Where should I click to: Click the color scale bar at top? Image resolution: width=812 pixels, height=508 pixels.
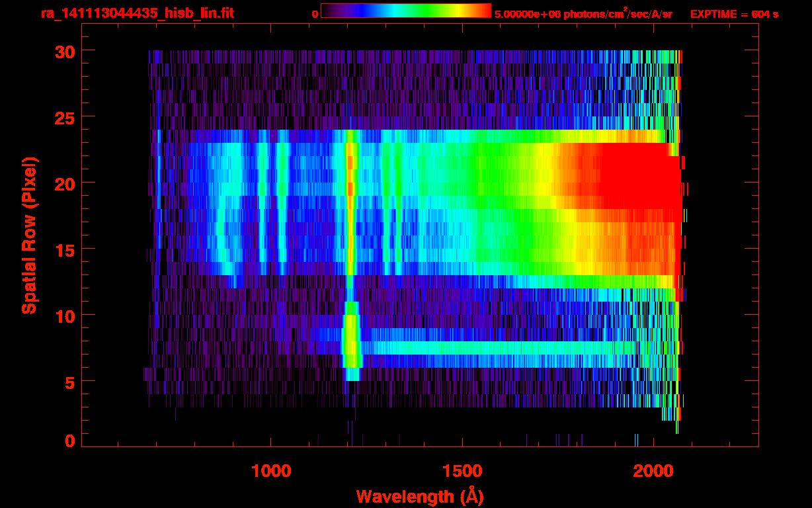pyautogui.click(x=406, y=11)
